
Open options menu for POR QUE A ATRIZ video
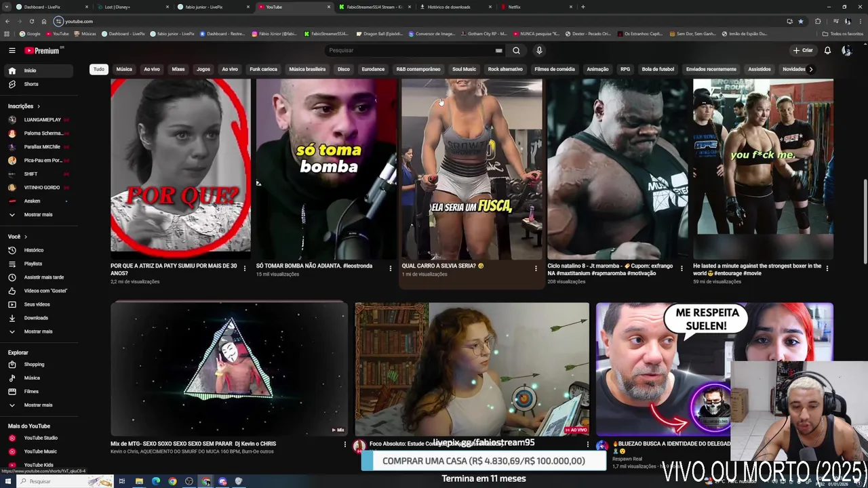[x=245, y=268]
